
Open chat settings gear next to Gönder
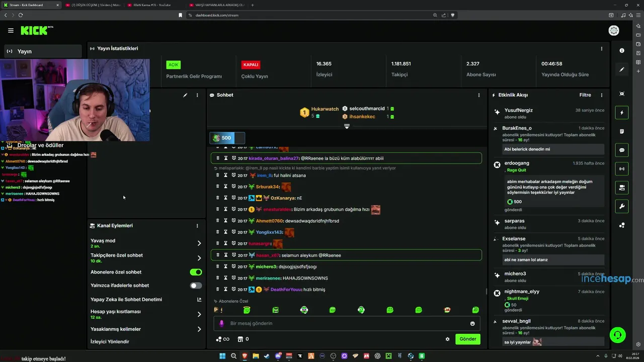[x=447, y=339]
